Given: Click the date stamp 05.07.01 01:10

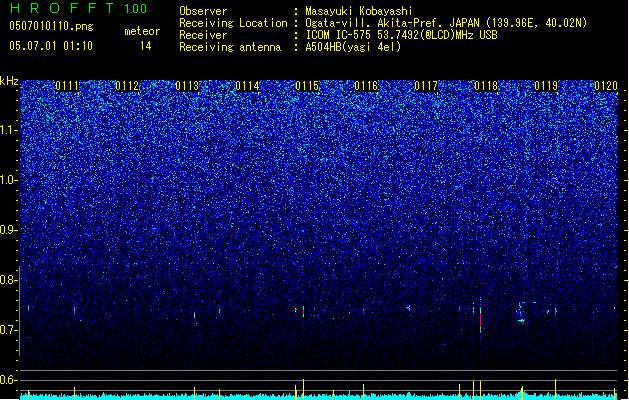Looking at the screenshot, I should [51, 46].
